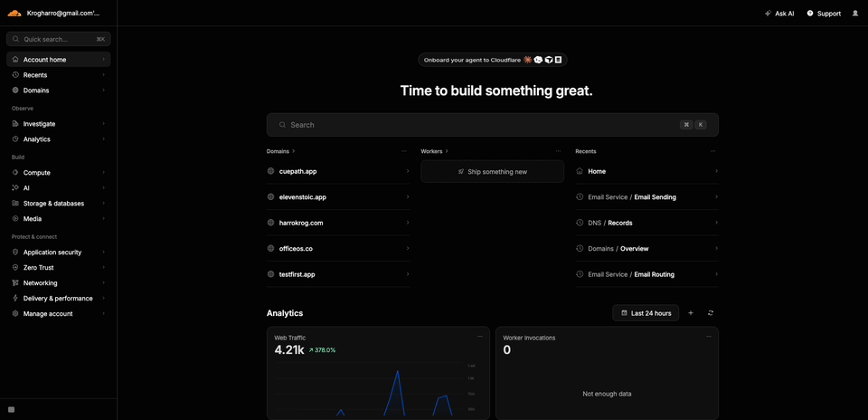The height and width of the screenshot is (420, 868).
Task: Open Worker Invocations card options menu
Action: (709, 337)
